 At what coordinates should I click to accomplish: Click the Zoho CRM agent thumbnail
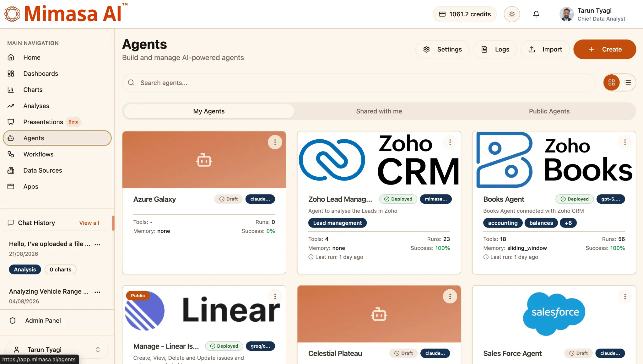pos(379,160)
